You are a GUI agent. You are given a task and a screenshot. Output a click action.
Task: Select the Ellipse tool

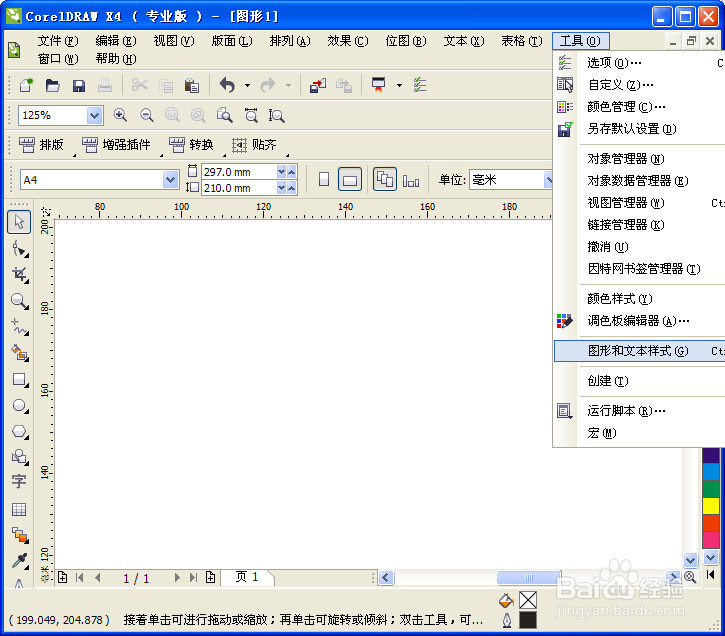(19, 405)
